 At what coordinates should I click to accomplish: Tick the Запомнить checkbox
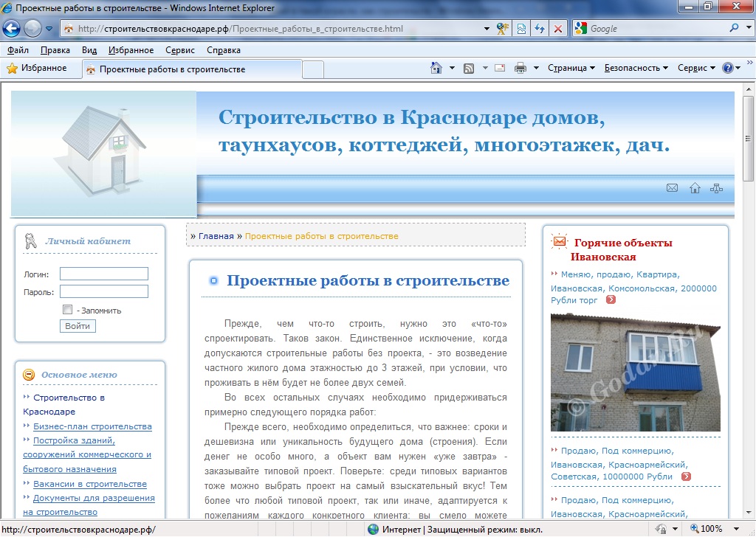[67, 310]
